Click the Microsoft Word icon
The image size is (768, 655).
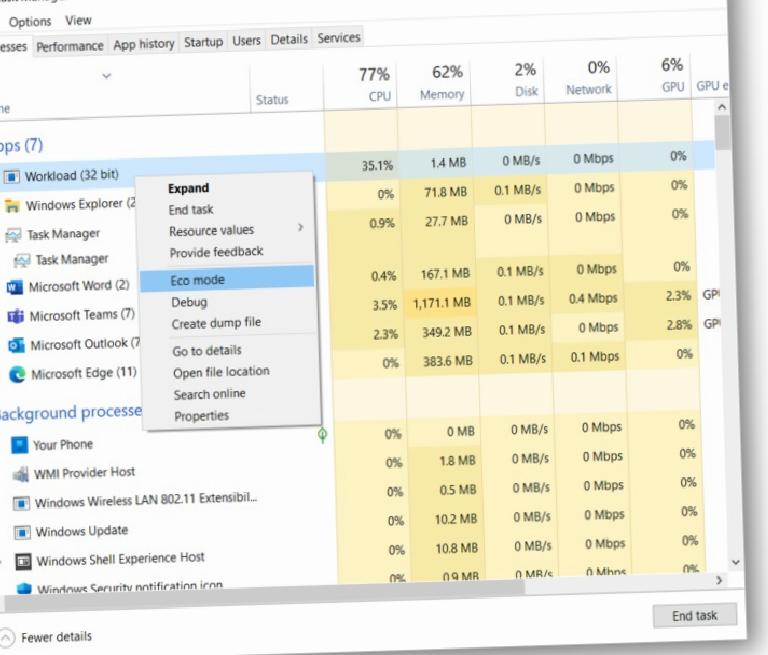point(15,287)
